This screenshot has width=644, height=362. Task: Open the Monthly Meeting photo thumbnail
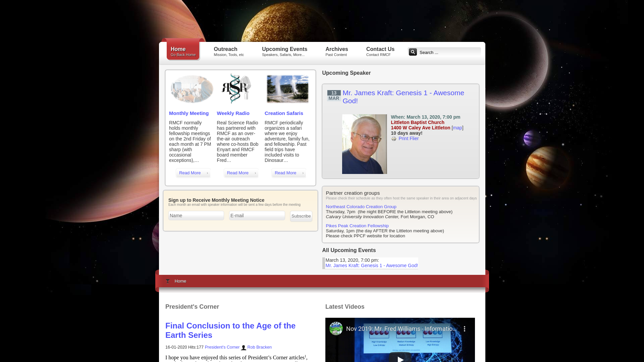click(192, 89)
